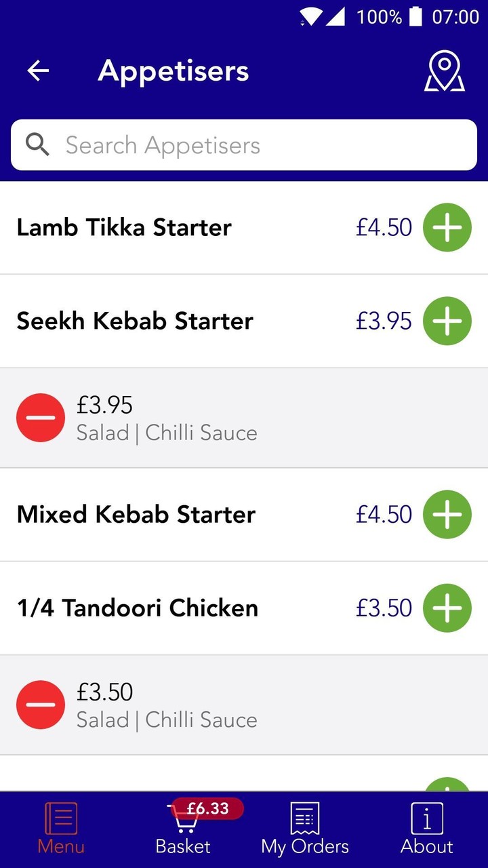This screenshot has width=488, height=868.
Task: Add 1/4 Tandoori Chicken with plus button
Action: (447, 608)
